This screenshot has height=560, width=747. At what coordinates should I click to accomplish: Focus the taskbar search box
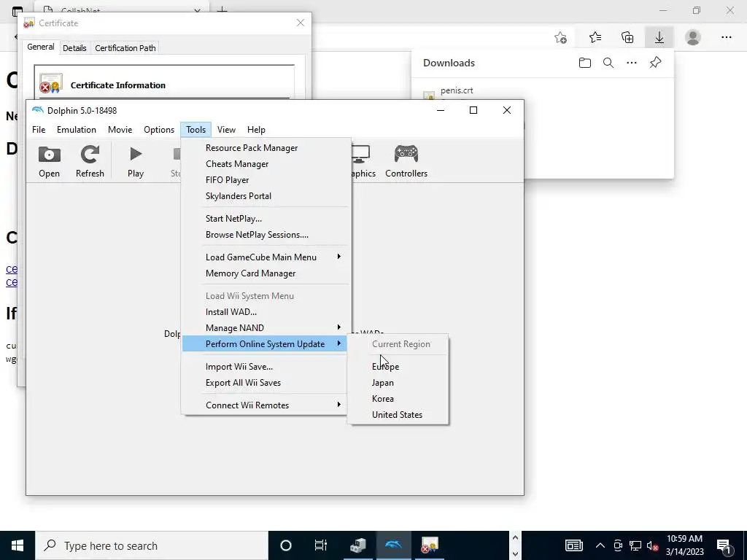[152, 545]
